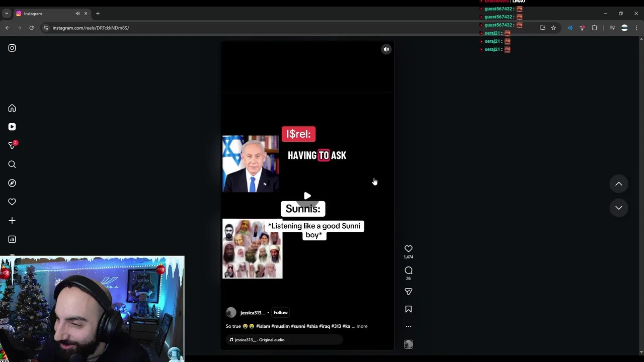Image resolution: width=644 pixels, height=362 pixels.
Task: Open Messages icon with notification badge
Action: pos(12,145)
